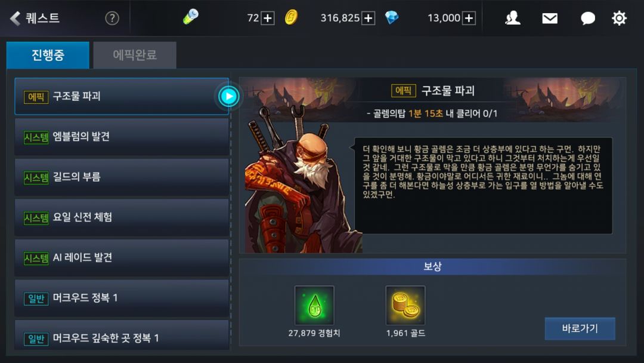The image size is (644, 363).
Task: Open the chat speech bubble icon
Action: point(587,18)
